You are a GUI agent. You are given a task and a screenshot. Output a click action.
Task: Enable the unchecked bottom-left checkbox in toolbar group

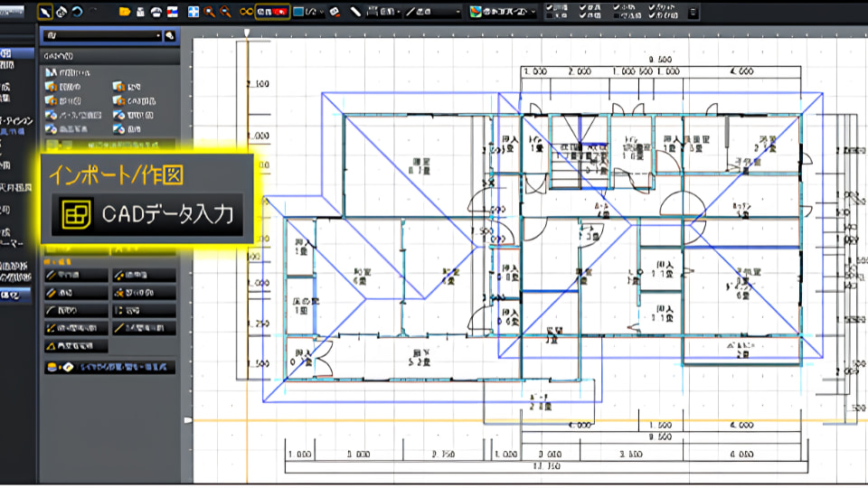pyautogui.click(x=549, y=15)
